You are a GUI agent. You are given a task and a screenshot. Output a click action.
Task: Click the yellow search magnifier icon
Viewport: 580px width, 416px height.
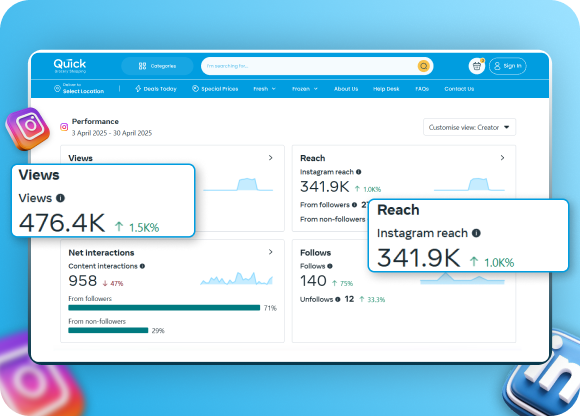tap(423, 66)
